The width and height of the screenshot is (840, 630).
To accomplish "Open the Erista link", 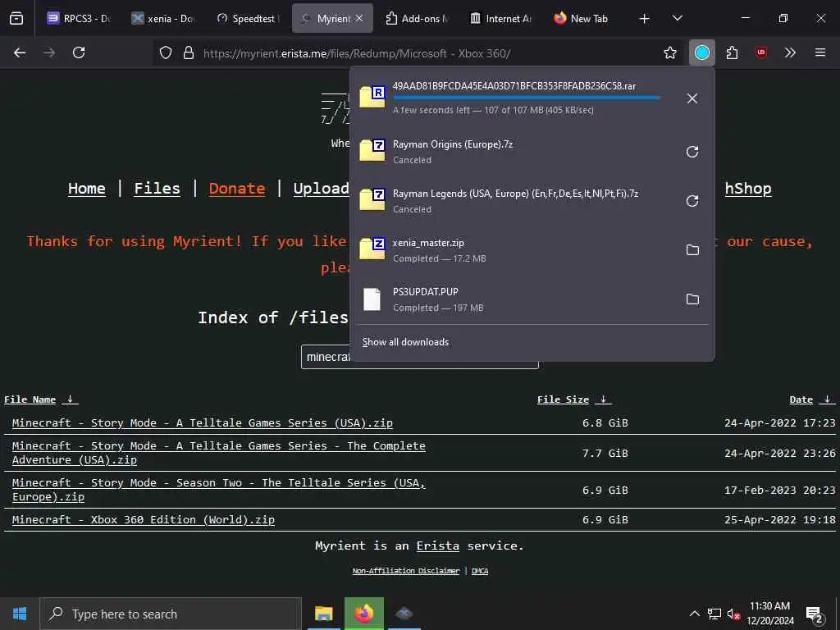I will click(x=438, y=546).
